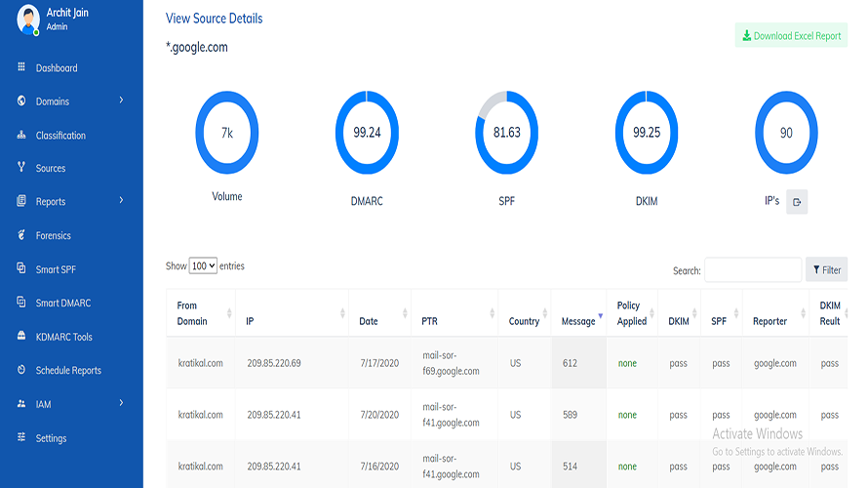Click date 7/16/2020 in the table

pos(379,467)
